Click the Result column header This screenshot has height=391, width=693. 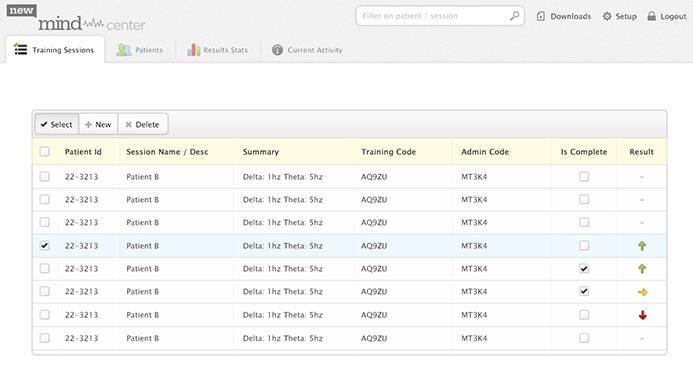coord(641,152)
